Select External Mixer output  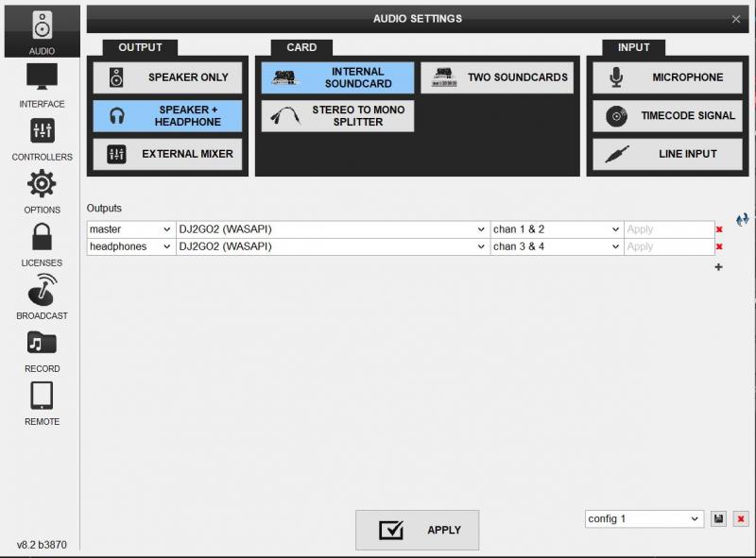pyautogui.click(x=167, y=154)
